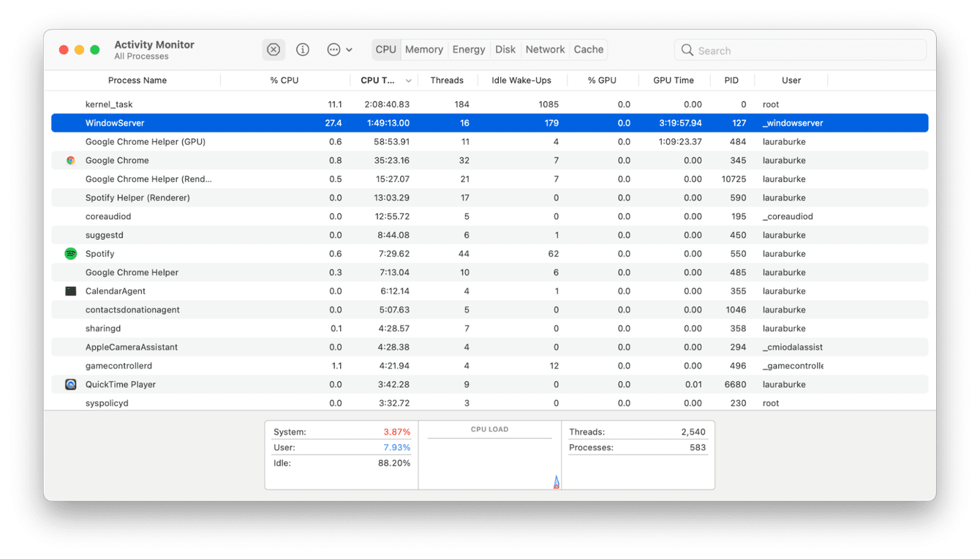Open the Cache tab
The height and width of the screenshot is (559, 980).
589,50
